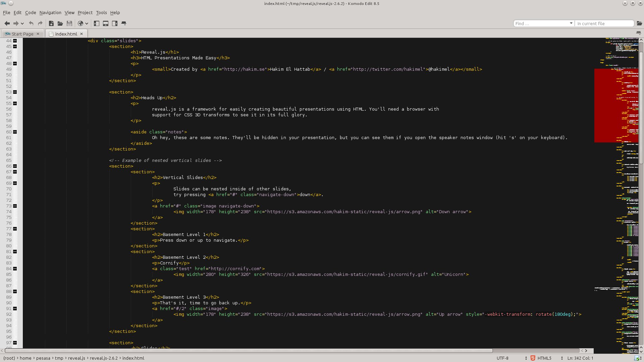644x362 pixels.
Task: Close the index.html tab
Action: coord(82,34)
